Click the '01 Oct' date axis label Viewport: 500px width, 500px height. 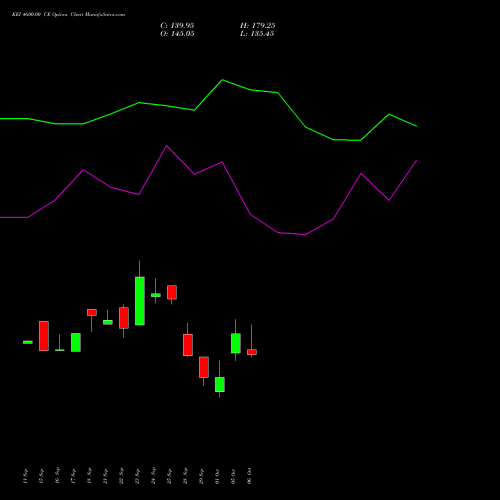point(218,476)
